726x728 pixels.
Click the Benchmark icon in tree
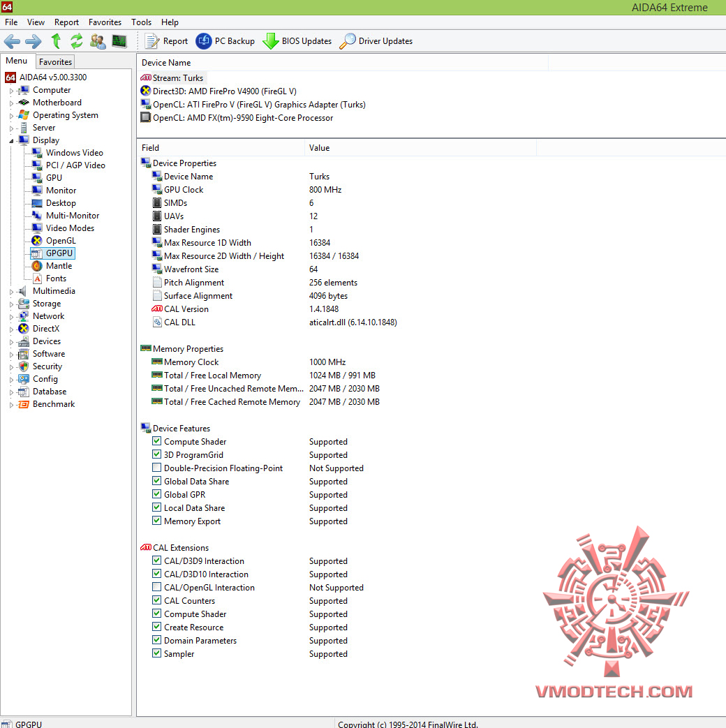[x=24, y=404]
